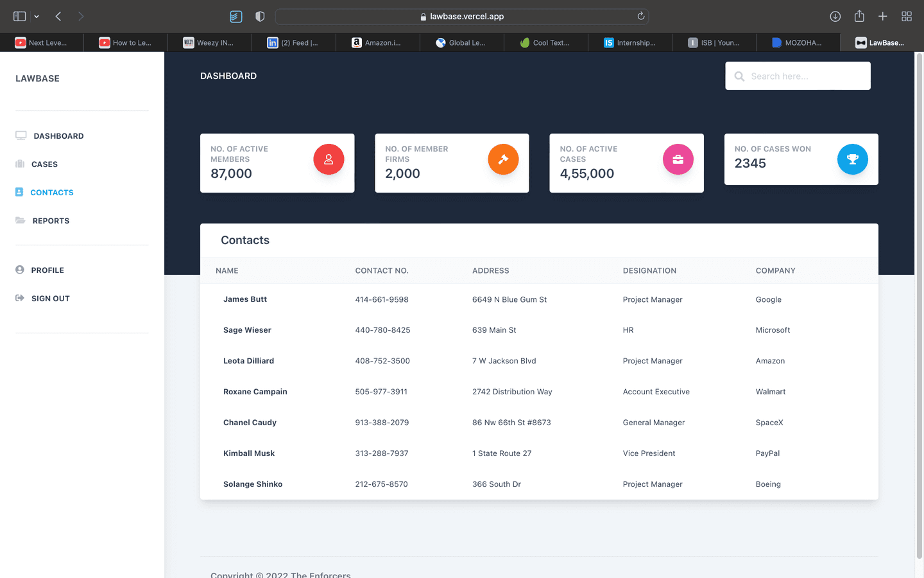Click the Cases icon in sidebar
Screen dimensions: 924x578
tap(20, 164)
